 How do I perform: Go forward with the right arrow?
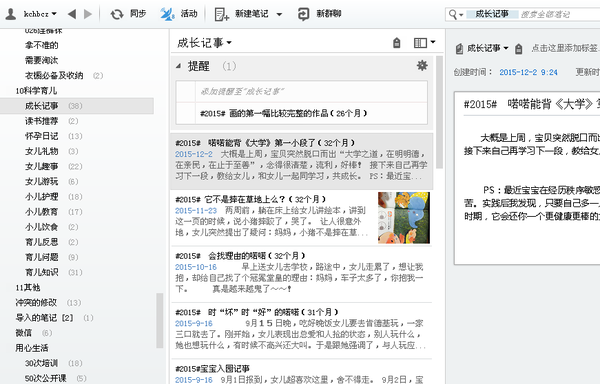88,14
